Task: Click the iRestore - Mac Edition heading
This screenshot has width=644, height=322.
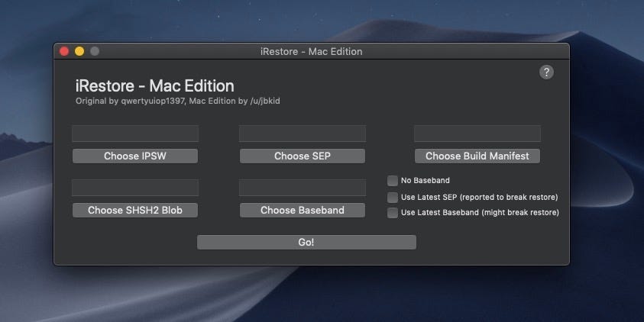Action: click(x=155, y=85)
